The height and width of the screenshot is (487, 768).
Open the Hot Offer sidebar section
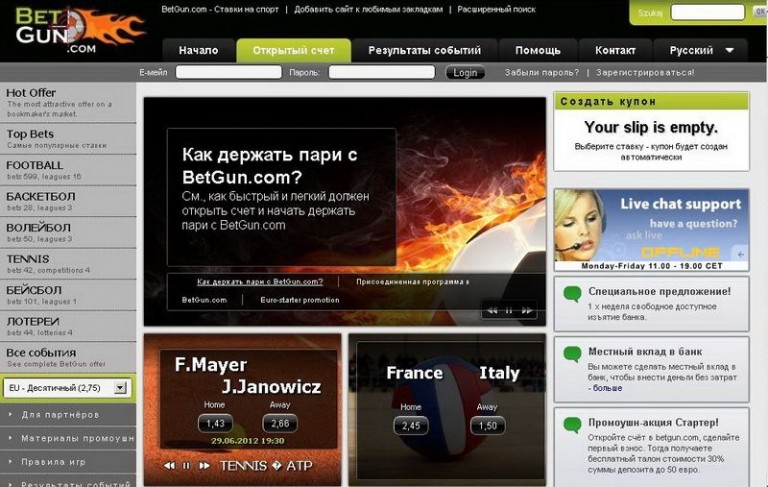click(68, 102)
